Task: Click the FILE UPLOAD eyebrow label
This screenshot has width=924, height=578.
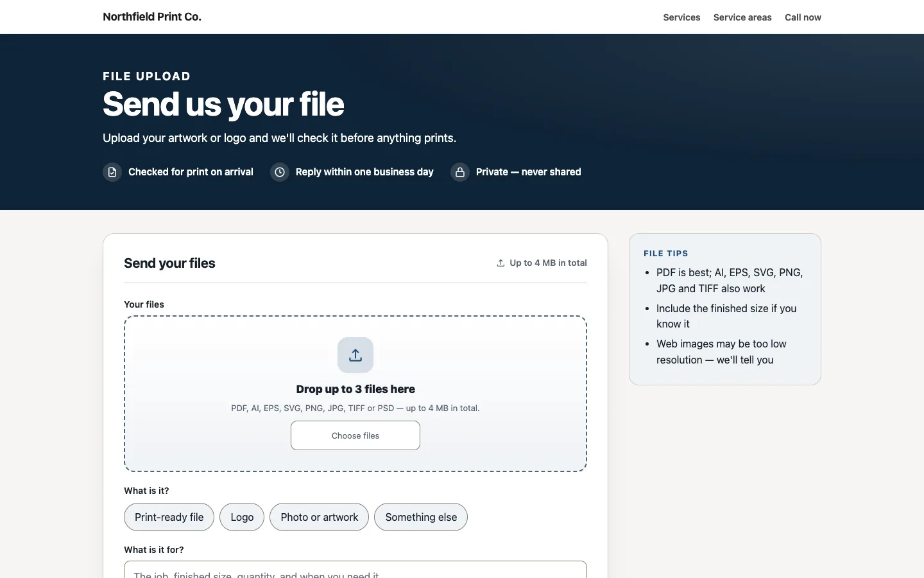Action: pyautogui.click(x=146, y=76)
